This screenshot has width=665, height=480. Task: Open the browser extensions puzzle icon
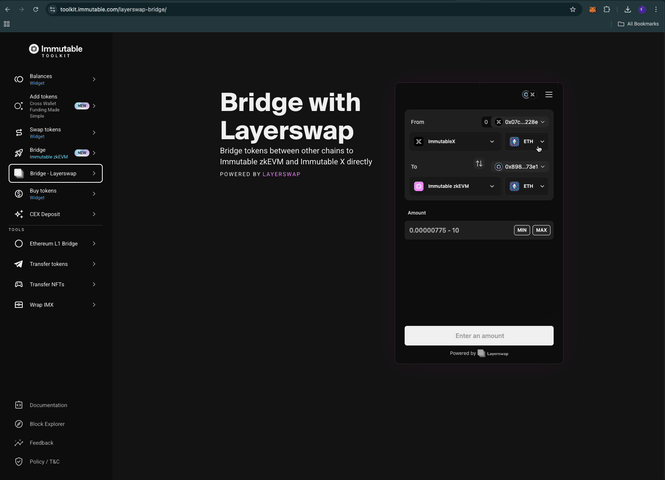pos(607,9)
